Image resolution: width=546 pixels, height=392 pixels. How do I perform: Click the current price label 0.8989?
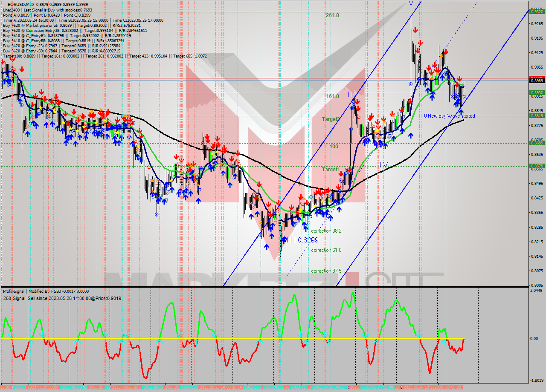click(537, 81)
